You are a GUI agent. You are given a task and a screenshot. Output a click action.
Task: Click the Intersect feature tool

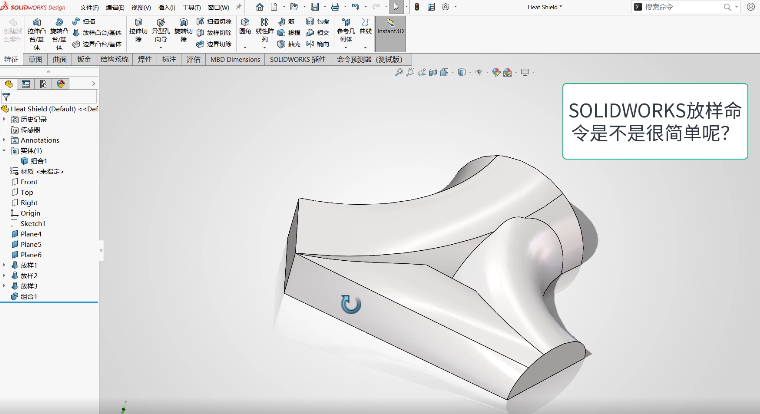tap(317, 32)
